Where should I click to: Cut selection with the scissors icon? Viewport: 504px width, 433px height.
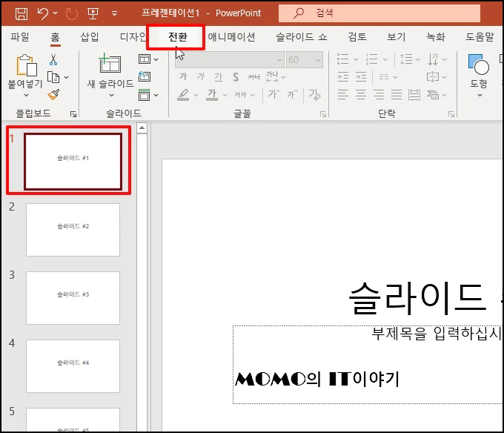pyautogui.click(x=53, y=59)
